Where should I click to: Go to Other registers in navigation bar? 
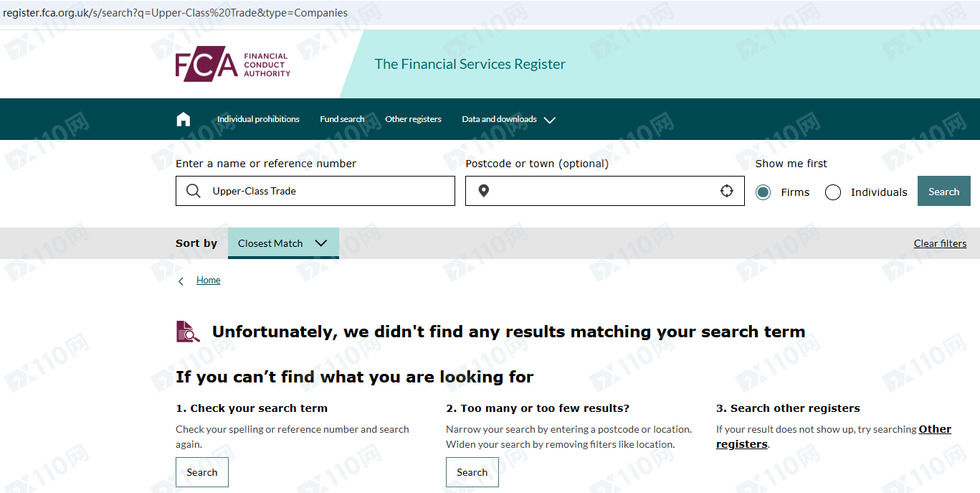pos(413,119)
